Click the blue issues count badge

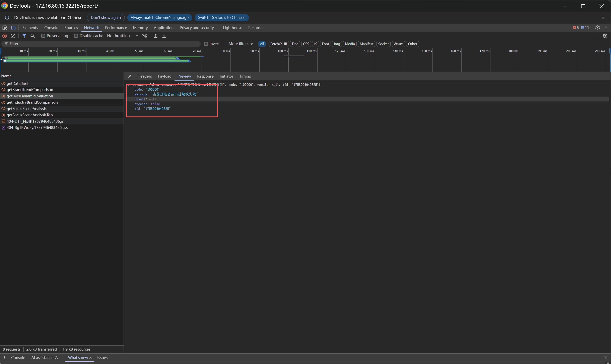585,27
